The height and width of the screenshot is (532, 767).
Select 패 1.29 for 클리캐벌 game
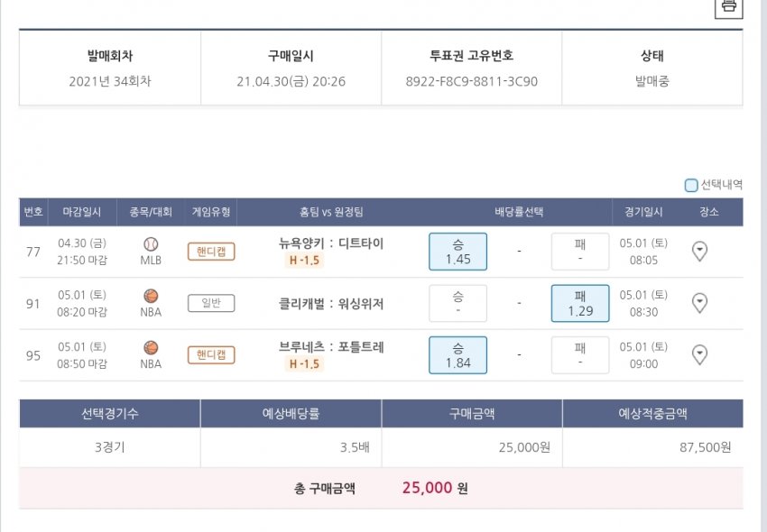(580, 303)
